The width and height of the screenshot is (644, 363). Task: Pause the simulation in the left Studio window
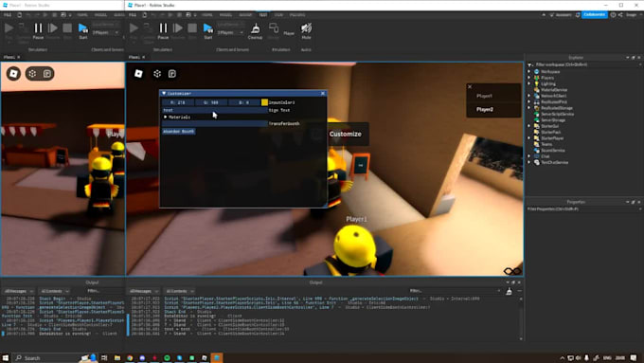click(38, 30)
